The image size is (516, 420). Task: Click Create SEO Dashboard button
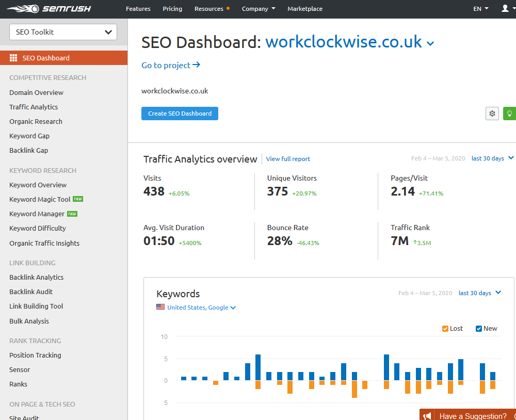tap(180, 114)
